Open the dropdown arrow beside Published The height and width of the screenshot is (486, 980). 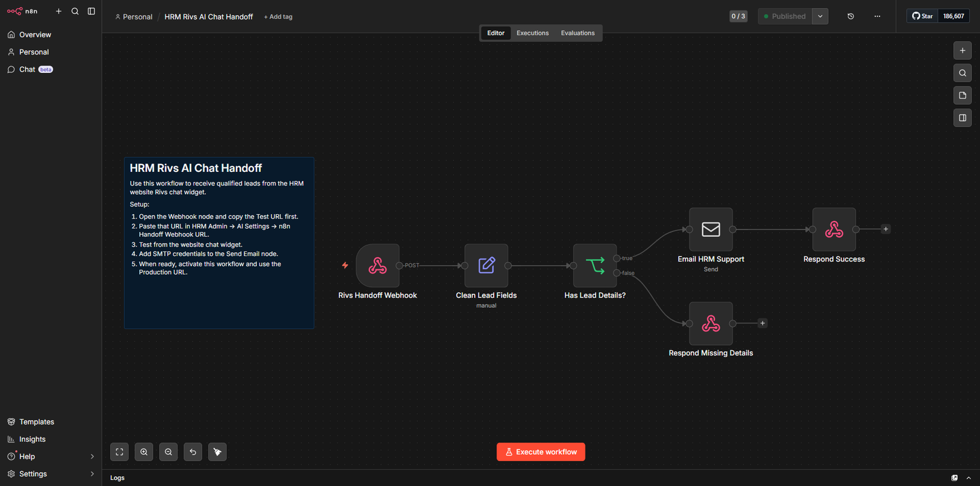coord(820,17)
